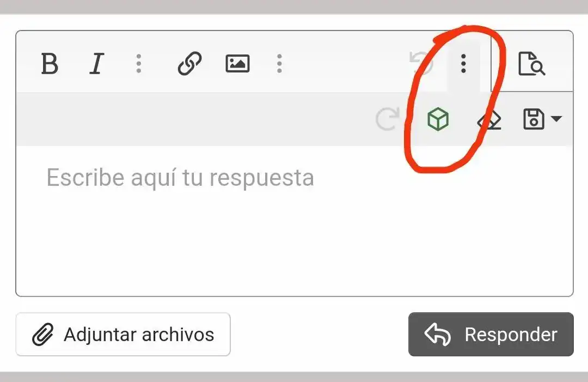Insert an image using the picture icon

pyautogui.click(x=237, y=63)
